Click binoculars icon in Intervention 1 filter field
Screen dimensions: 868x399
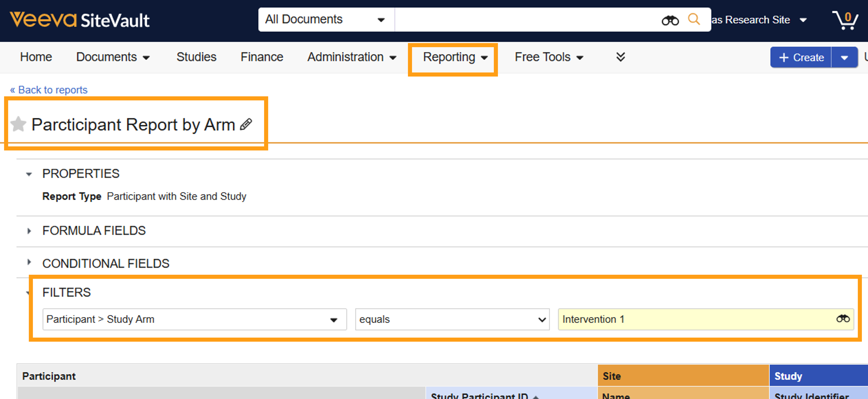point(842,318)
